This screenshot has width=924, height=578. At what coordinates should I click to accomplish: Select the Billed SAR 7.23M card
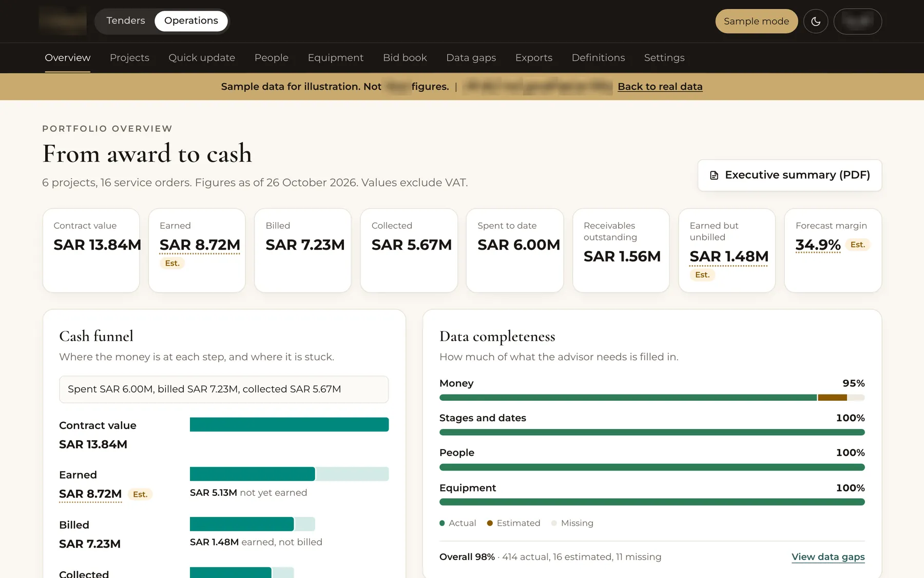[x=303, y=250]
